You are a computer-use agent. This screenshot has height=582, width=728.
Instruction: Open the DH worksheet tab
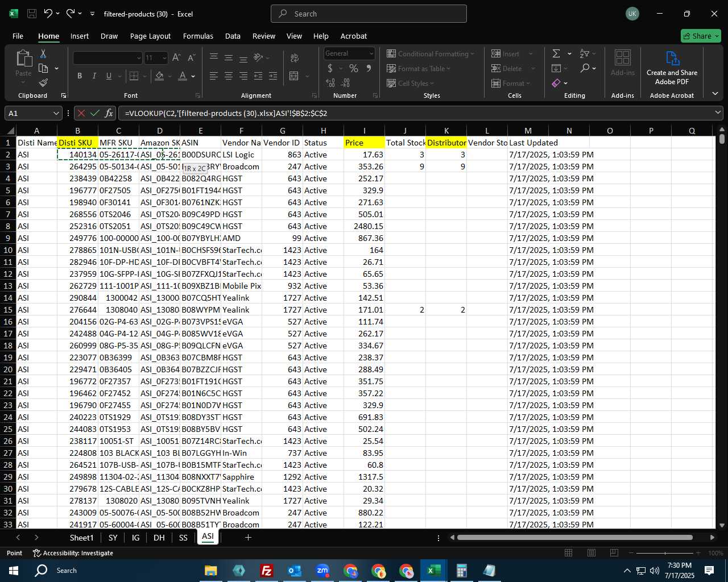coord(159,537)
